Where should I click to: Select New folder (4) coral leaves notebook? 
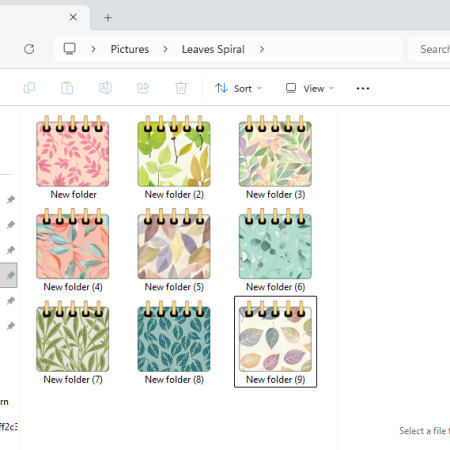pyautogui.click(x=73, y=244)
